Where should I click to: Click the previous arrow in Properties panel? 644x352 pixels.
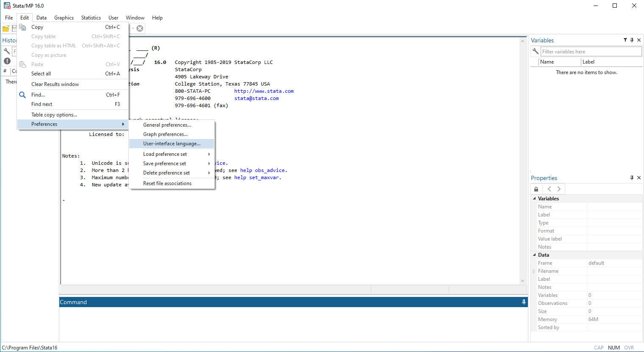coord(550,189)
